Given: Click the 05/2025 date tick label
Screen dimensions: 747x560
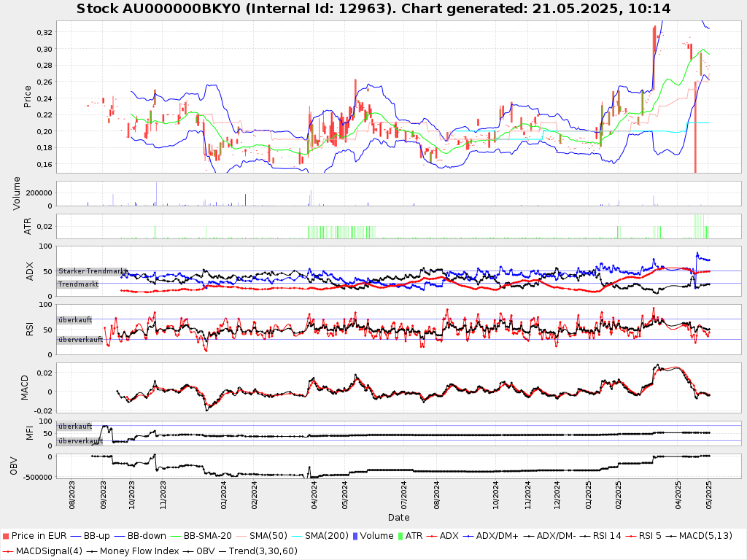Looking at the screenshot, I should point(708,495).
